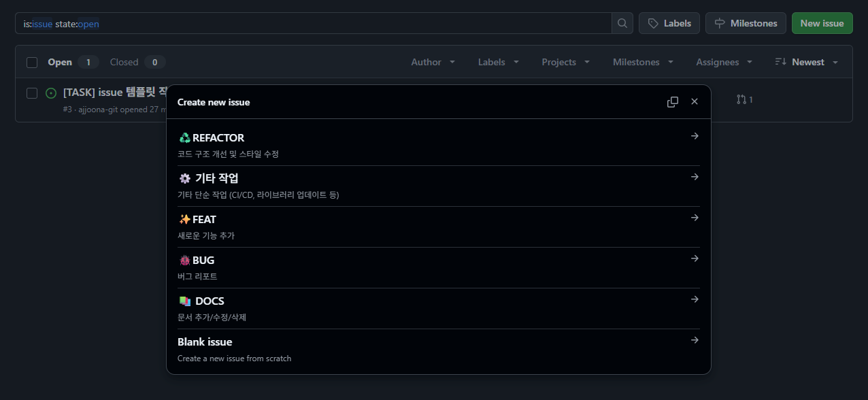Select the Blank issue option
Screen dimensions: 868x400
pos(205,342)
